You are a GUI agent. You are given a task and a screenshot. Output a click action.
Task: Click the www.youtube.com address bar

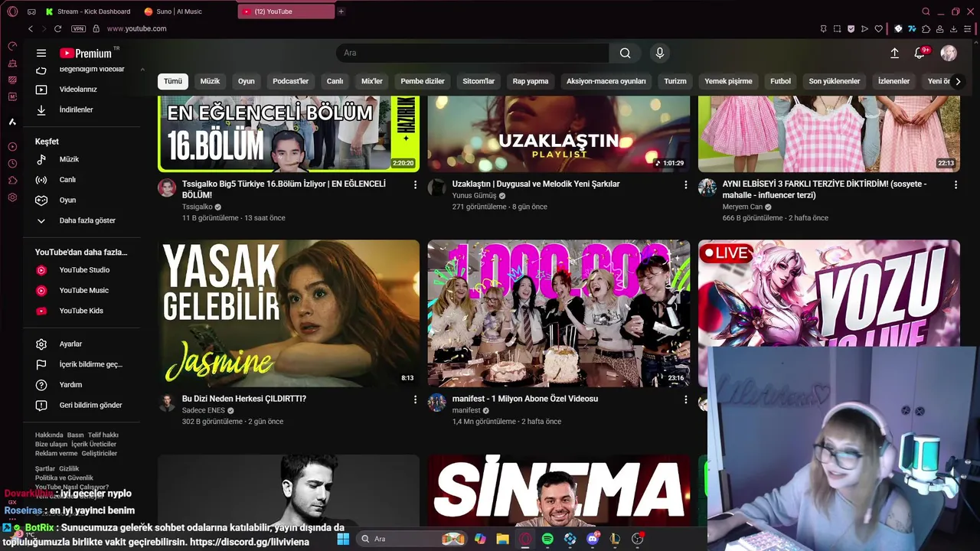pos(136,28)
